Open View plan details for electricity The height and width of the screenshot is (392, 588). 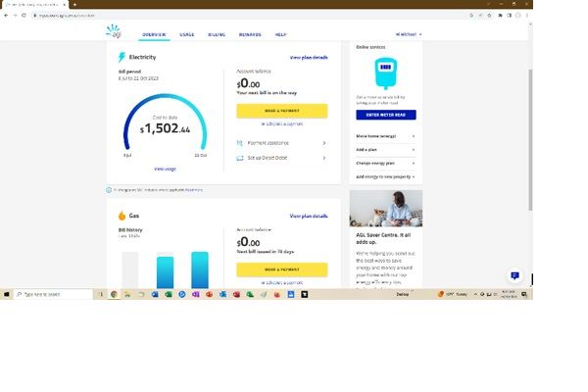coord(309,58)
